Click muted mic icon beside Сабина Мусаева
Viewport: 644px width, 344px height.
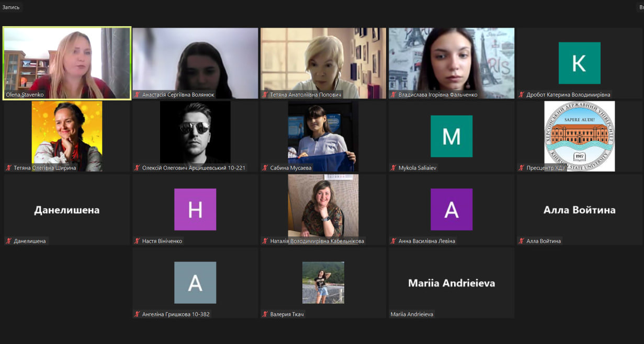pyautogui.click(x=266, y=168)
